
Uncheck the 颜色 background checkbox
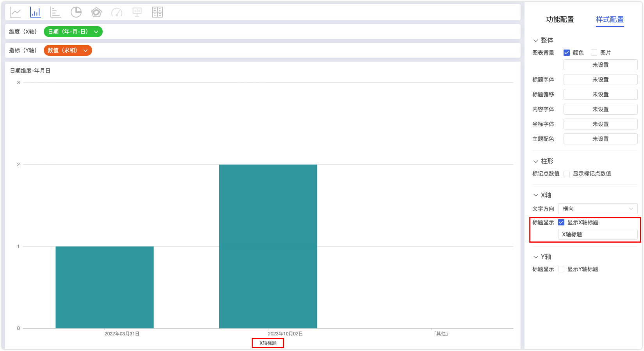(x=567, y=53)
